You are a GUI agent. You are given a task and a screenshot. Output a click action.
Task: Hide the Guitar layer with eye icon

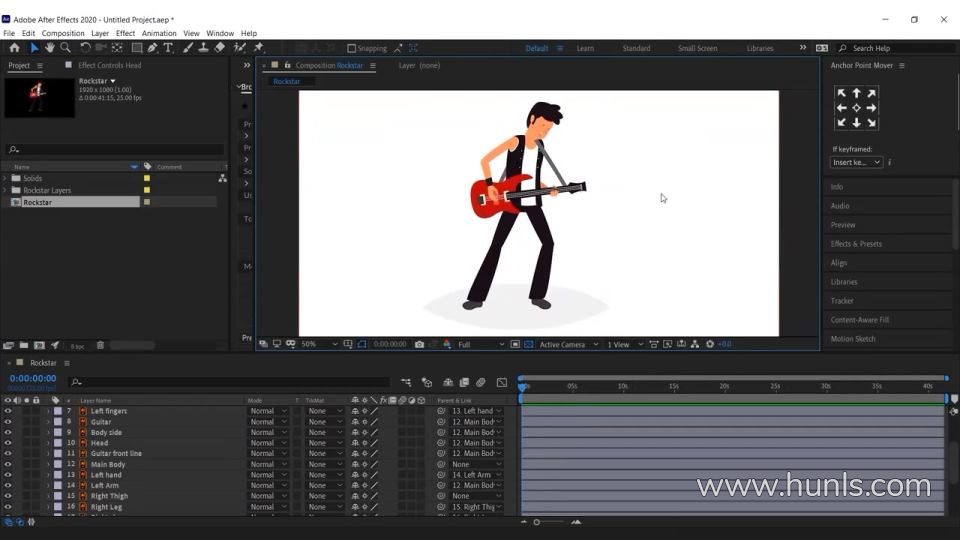coord(8,422)
